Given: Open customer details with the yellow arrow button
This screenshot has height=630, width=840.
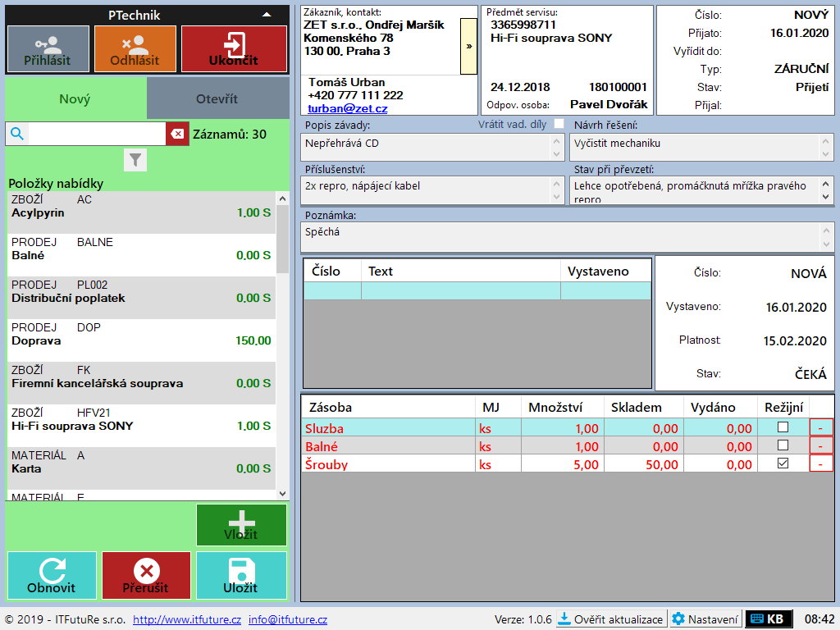Looking at the screenshot, I should point(468,47).
